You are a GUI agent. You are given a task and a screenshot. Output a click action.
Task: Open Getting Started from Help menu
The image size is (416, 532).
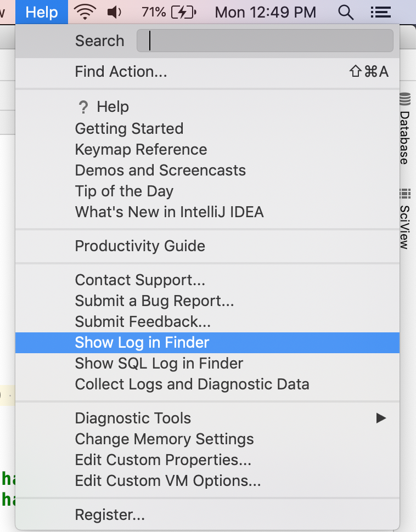coord(129,128)
